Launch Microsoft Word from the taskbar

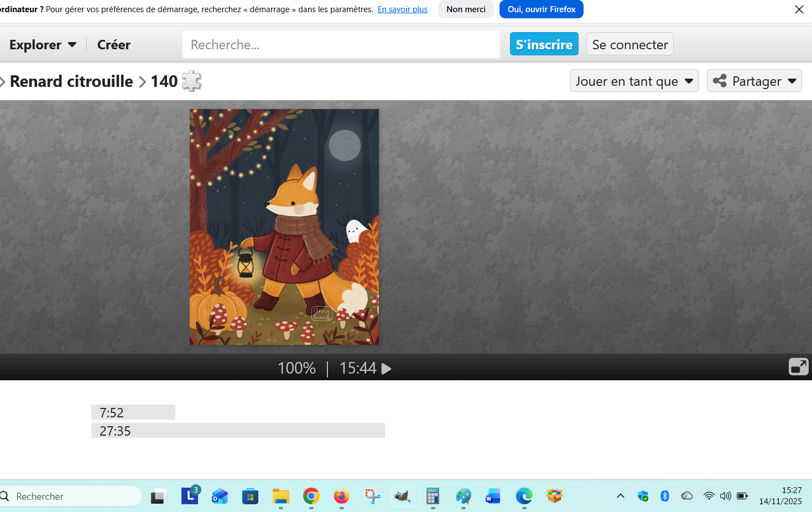493,497
